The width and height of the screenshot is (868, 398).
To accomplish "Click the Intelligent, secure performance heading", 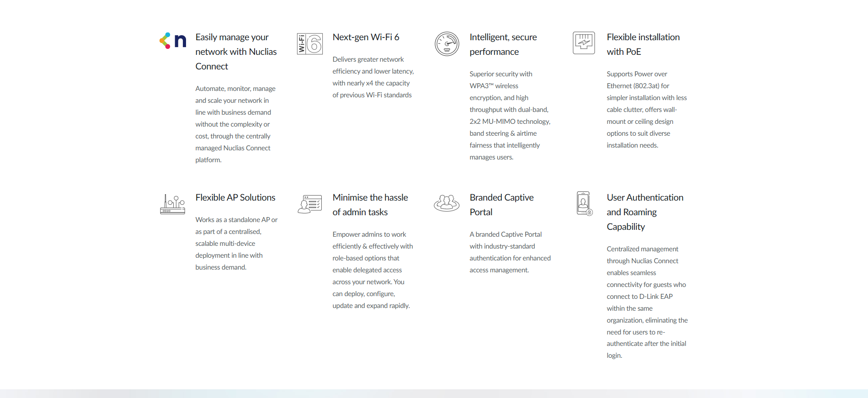I will coord(503,44).
